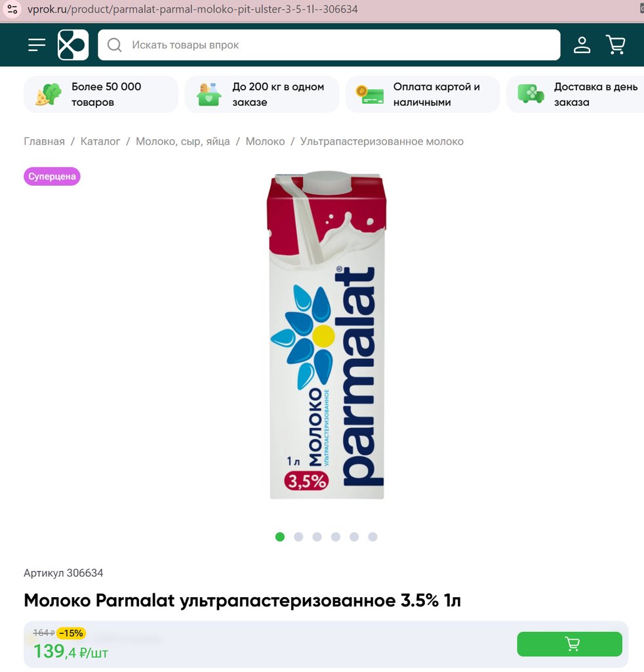The width and height of the screenshot is (644, 672).
Task: Click the 'Суперцена' purple badge
Action: pyautogui.click(x=52, y=176)
